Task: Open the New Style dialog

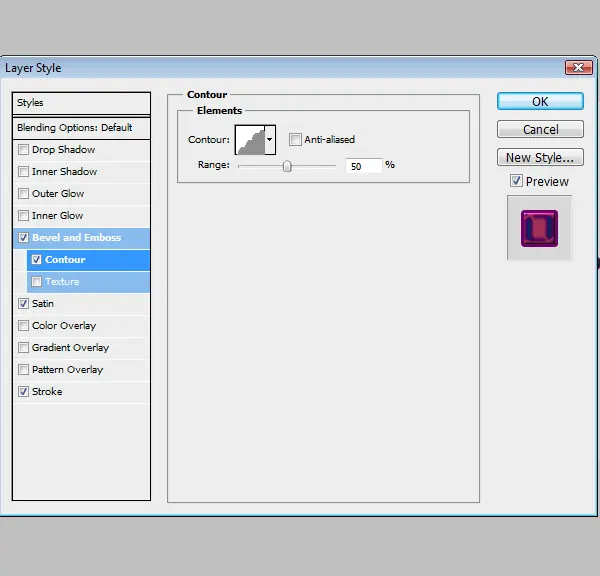Action: pos(540,157)
